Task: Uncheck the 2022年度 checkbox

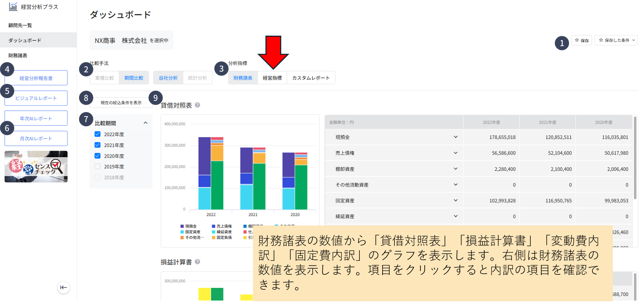Action: point(98,134)
